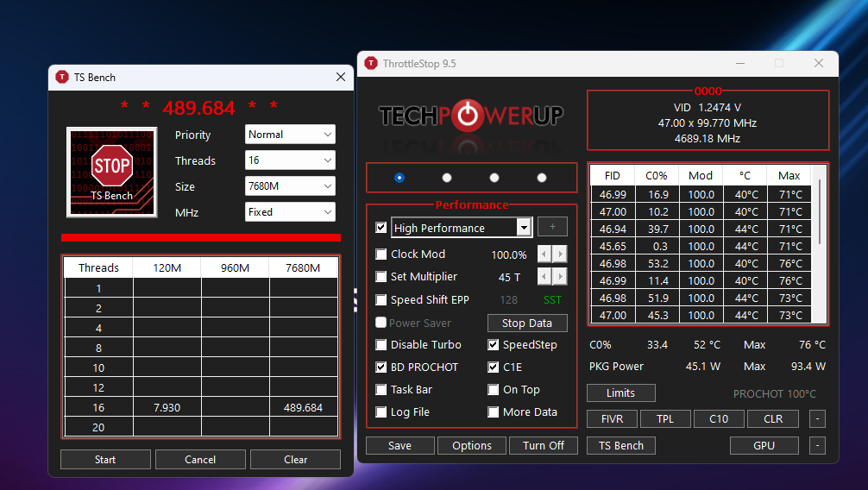Enable Log File checkbox
The width and height of the screenshot is (868, 490).
pyautogui.click(x=381, y=412)
